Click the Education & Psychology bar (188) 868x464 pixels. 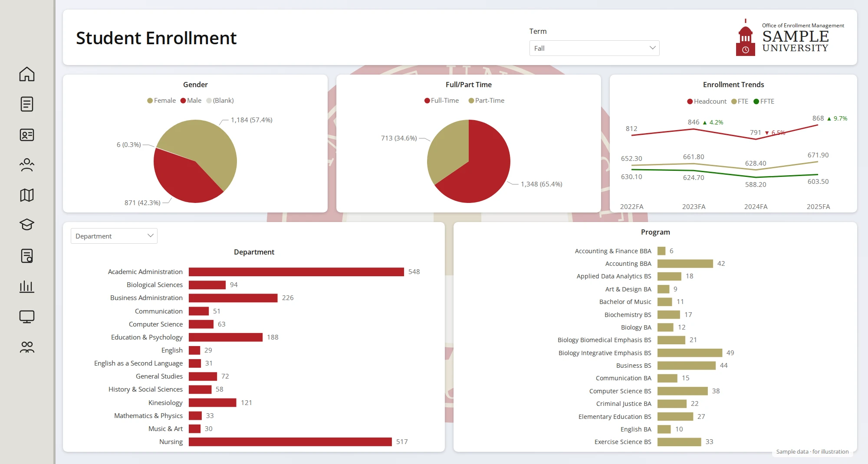pos(226,337)
